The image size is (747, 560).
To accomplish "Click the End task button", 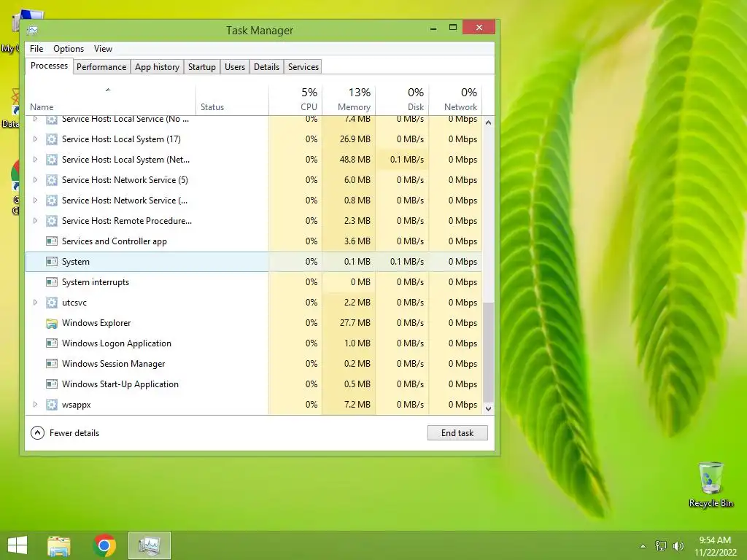I will pos(457,433).
